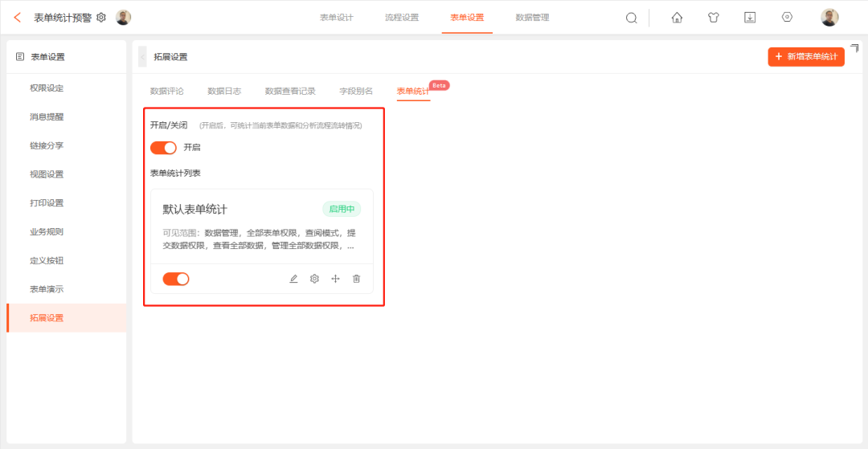Open the 字段别名 sub-tab

tap(356, 92)
